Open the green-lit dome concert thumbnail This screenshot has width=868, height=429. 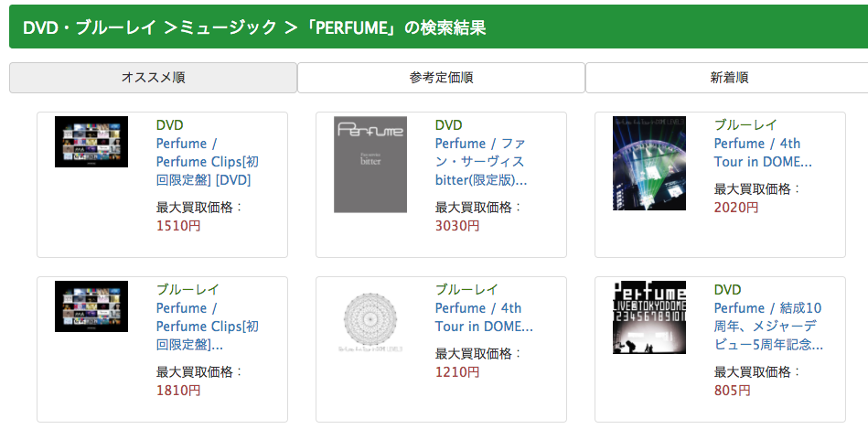[649, 163]
